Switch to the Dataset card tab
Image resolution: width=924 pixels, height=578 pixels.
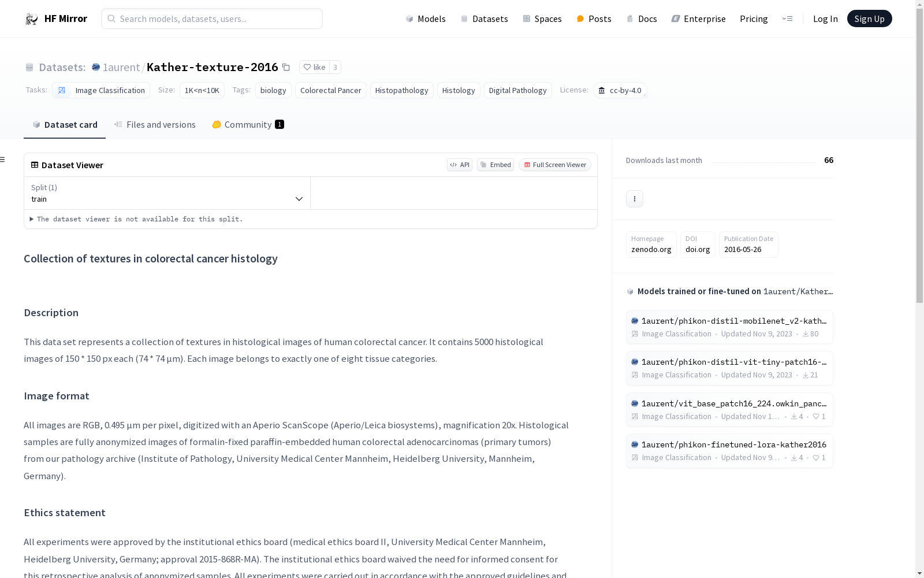[x=65, y=124]
